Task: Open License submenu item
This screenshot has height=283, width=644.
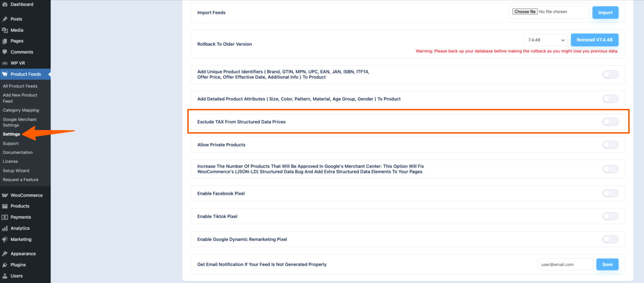Action: (10, 161)
